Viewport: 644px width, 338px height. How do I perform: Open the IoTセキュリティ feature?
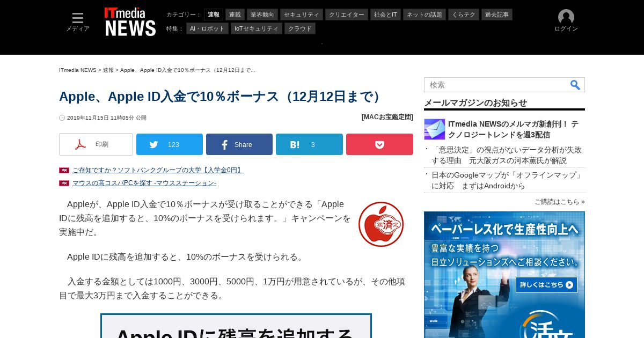pos(257,28)
